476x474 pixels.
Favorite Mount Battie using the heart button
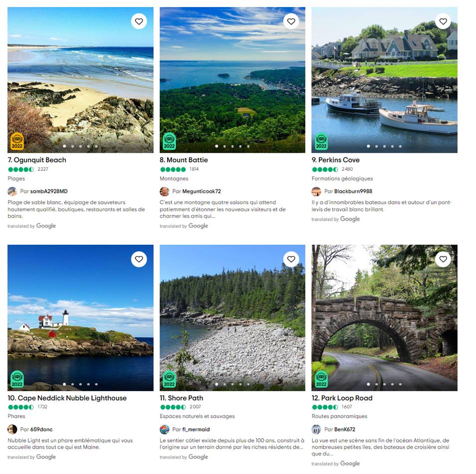click(x=291, y=21)
